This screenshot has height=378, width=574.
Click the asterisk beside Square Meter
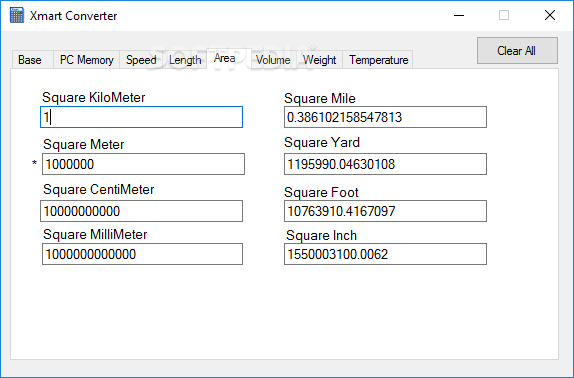(x=34, y=163)
